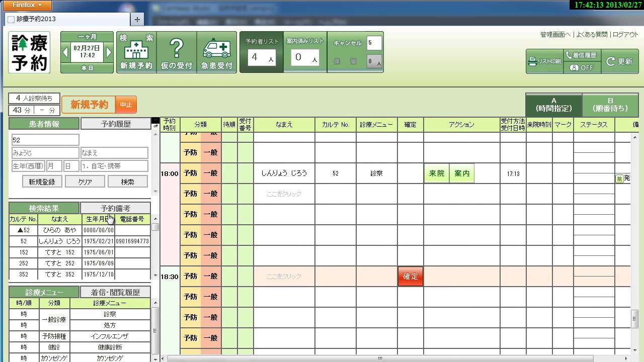Viewport: 644px width, 362px height.
Task: Click the 4人診察待ち status box
Action: tap(34, 98)
